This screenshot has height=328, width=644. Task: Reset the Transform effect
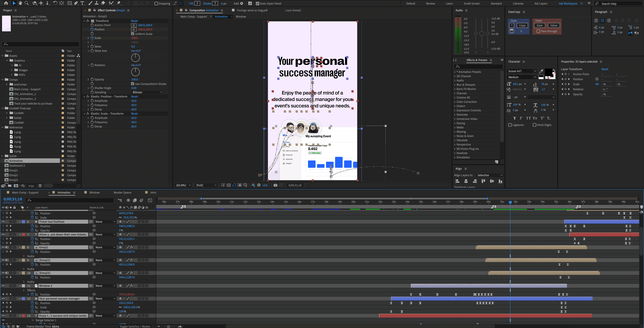tap(134, 21)
